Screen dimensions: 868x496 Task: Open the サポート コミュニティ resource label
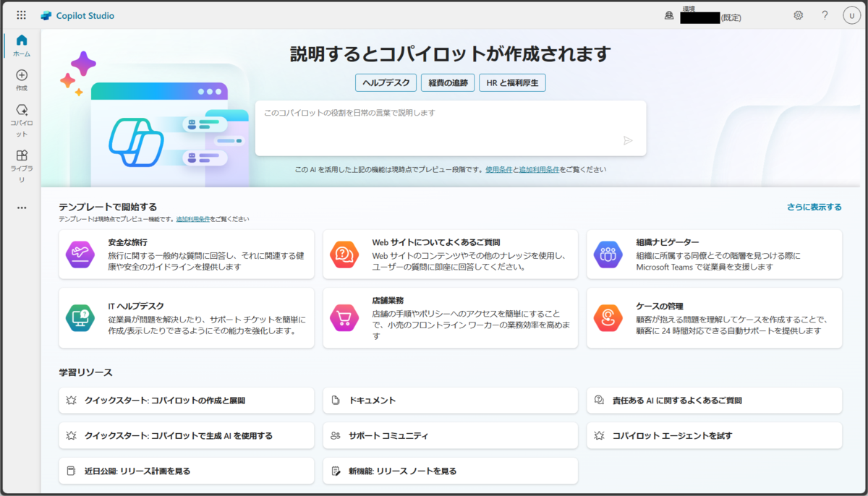pyautogui.click(x=389, y=435)
